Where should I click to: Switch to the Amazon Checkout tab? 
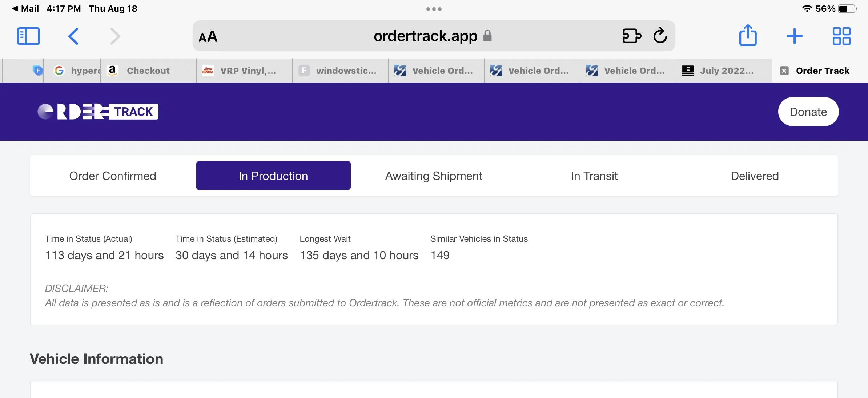(148, 71)
